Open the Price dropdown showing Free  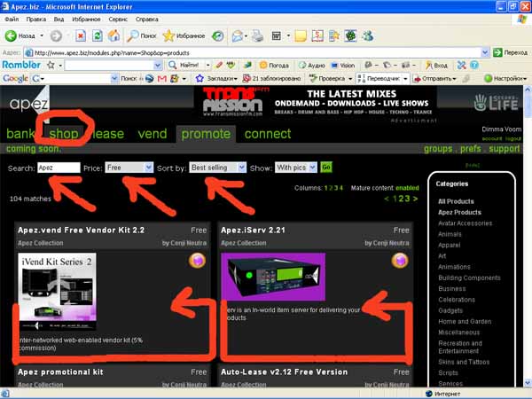pyautogui.click(x=129, y=168)
